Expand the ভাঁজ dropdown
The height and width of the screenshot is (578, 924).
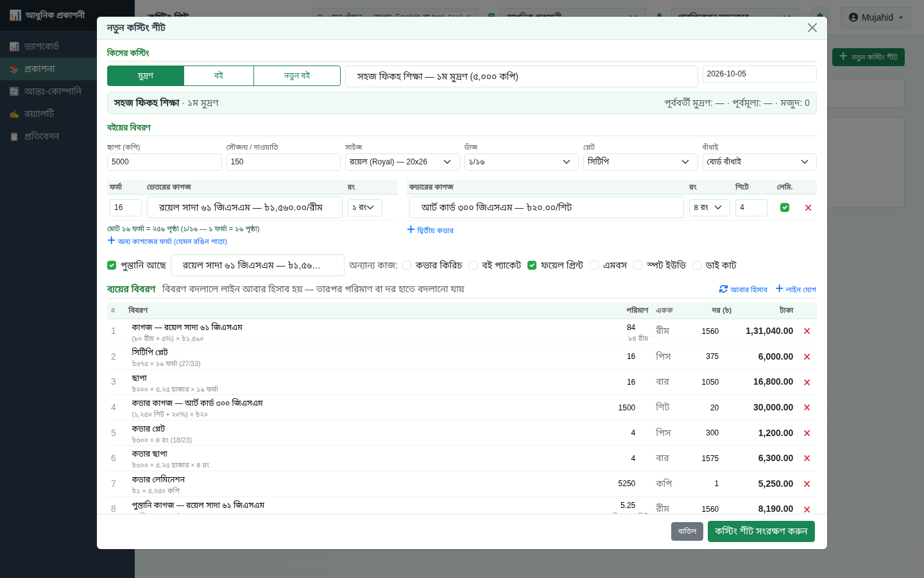click(521, 162)
